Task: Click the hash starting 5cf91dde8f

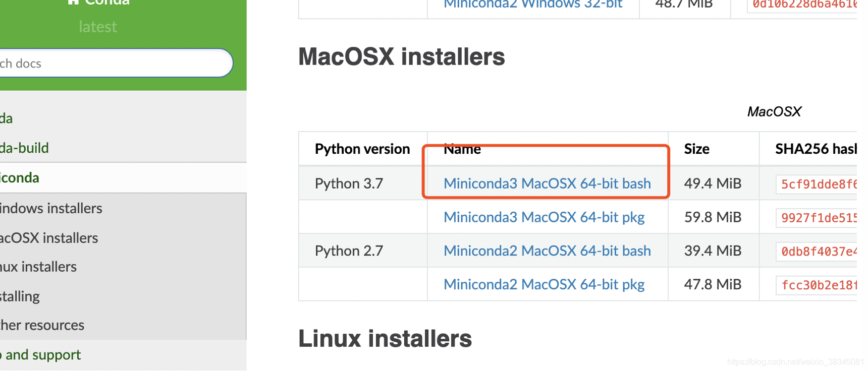Action: point(817,184)
